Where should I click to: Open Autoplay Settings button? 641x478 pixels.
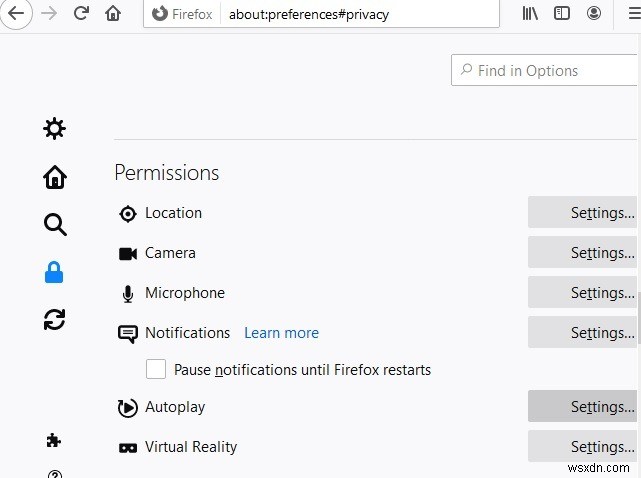click(x=582, y=407)
